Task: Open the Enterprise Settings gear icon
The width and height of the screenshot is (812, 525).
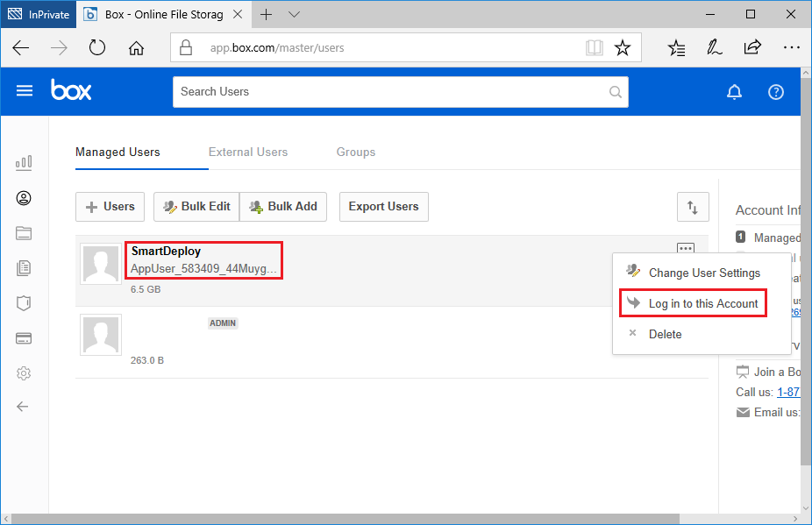Action: coord(24,373)
